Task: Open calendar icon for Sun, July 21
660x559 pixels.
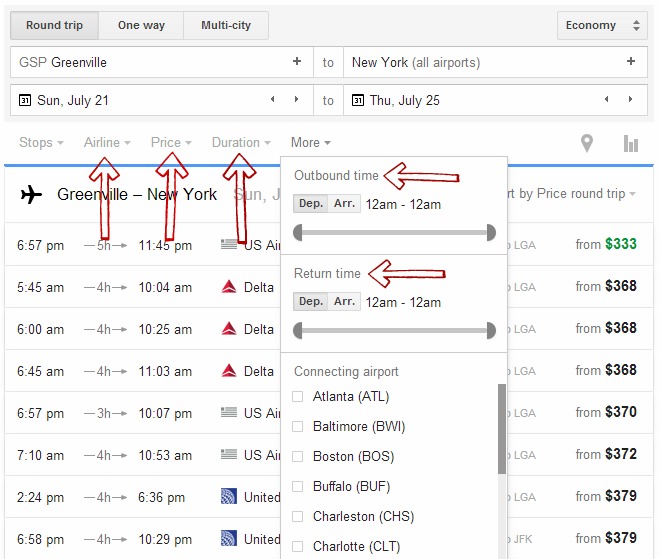Action: (25, 100)
